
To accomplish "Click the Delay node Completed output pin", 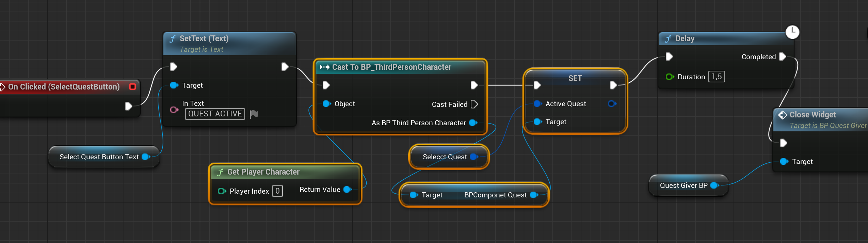I will [x=783, y=56].
